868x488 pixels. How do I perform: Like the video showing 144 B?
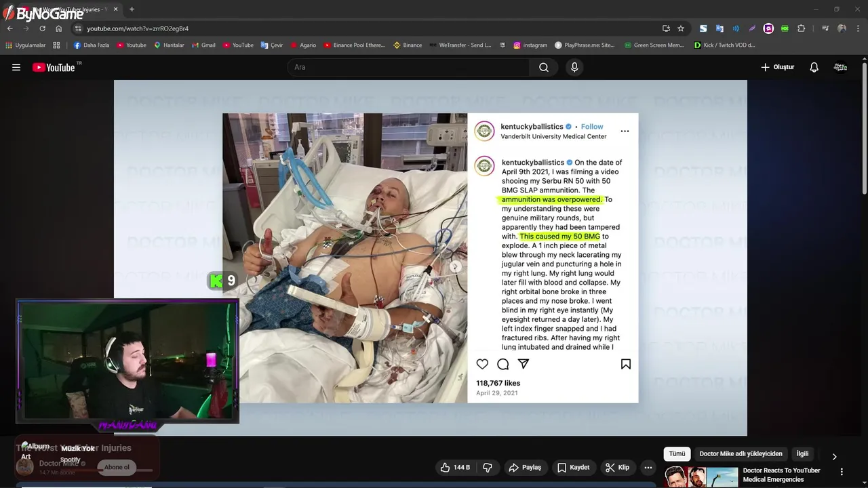point(455,468)
